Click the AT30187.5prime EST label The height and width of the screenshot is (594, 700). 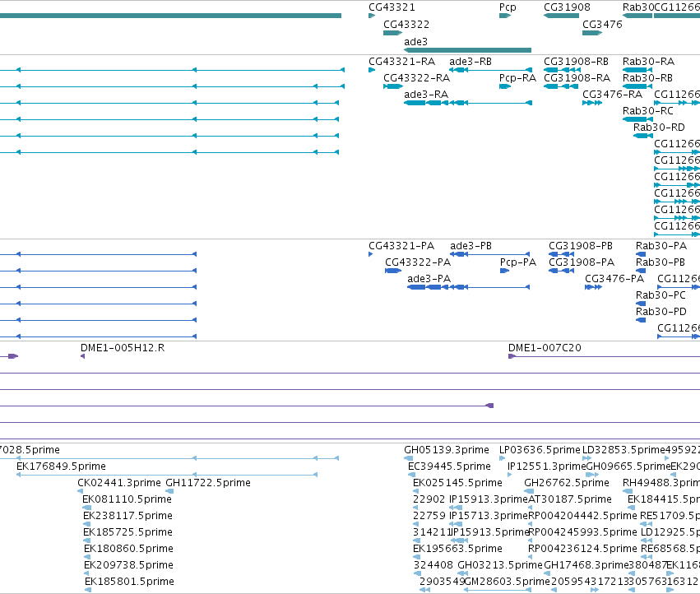(x=570, y=499)
